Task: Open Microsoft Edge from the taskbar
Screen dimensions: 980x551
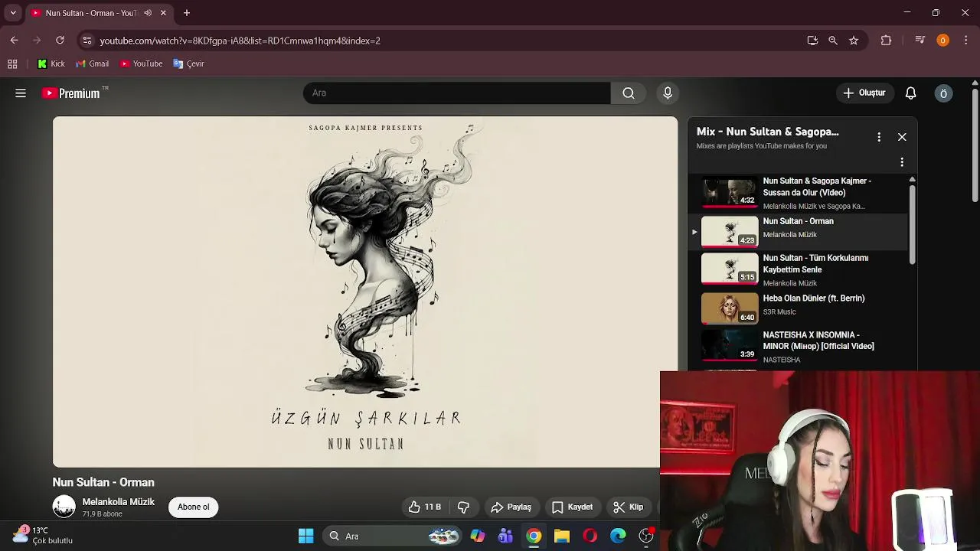Action: [618, 536]
